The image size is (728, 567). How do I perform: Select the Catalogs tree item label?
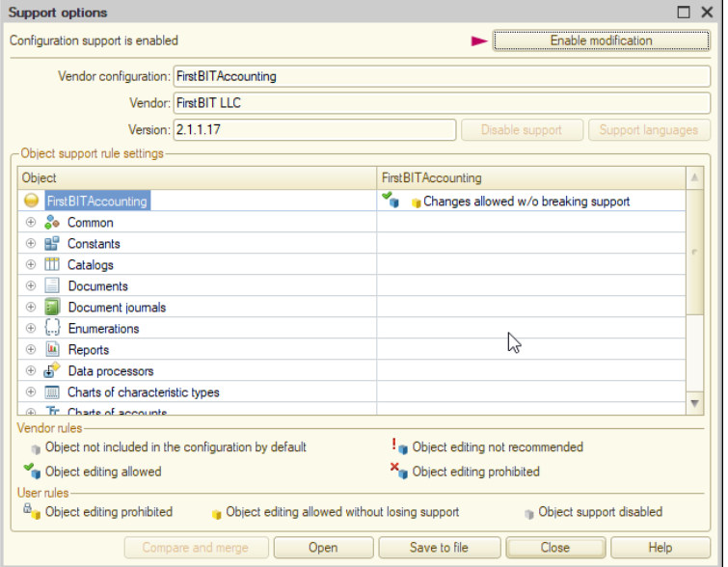(91, 264)
